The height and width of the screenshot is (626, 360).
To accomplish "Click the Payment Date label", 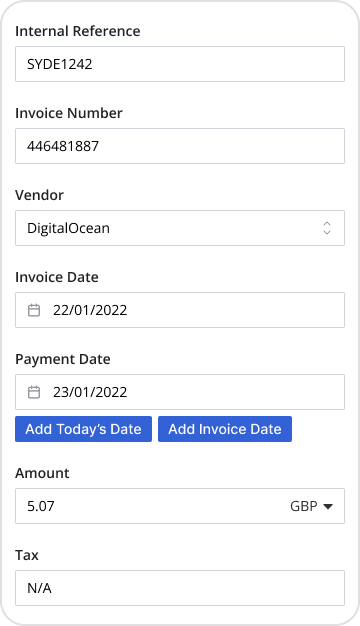I will pyautogui.click(x=63, y=359).
